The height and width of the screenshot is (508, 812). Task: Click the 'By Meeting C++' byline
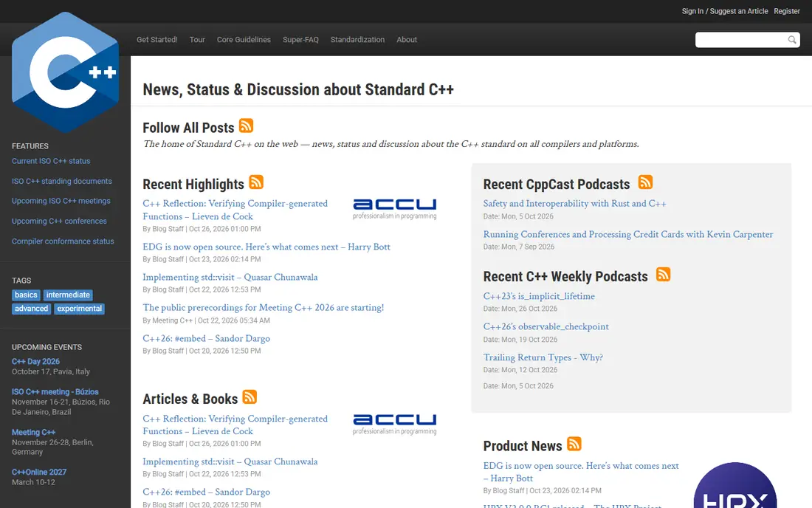pyautogui.click(x=168, y=320)
